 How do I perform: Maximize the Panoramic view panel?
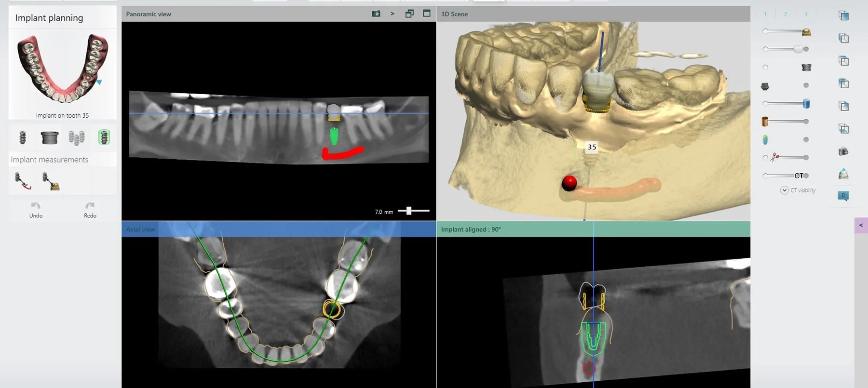[x=427, y=13]
